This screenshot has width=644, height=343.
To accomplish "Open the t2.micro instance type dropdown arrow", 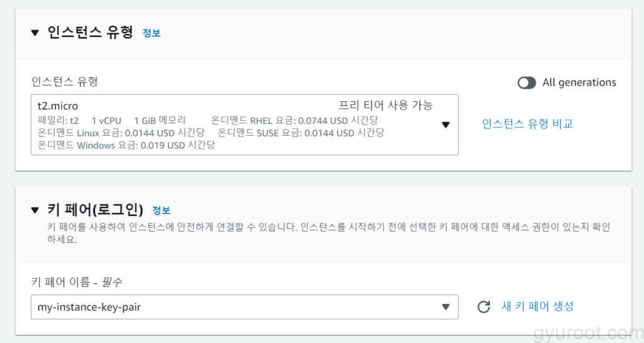I will [x=445, y=125].
